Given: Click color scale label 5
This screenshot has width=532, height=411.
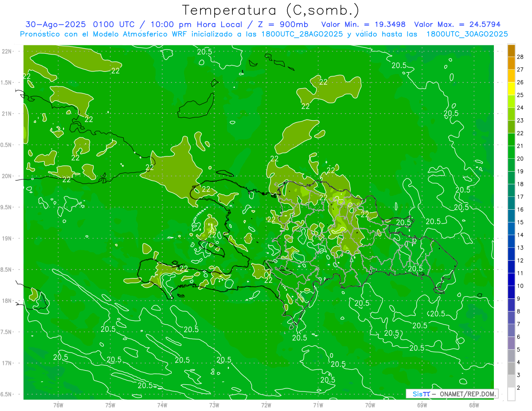Looking at the screenshot, I should [519, 350].
